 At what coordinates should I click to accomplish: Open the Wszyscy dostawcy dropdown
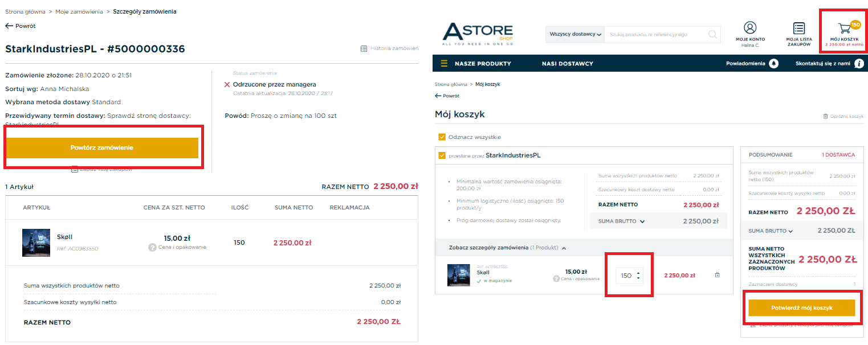click(575, 34)
